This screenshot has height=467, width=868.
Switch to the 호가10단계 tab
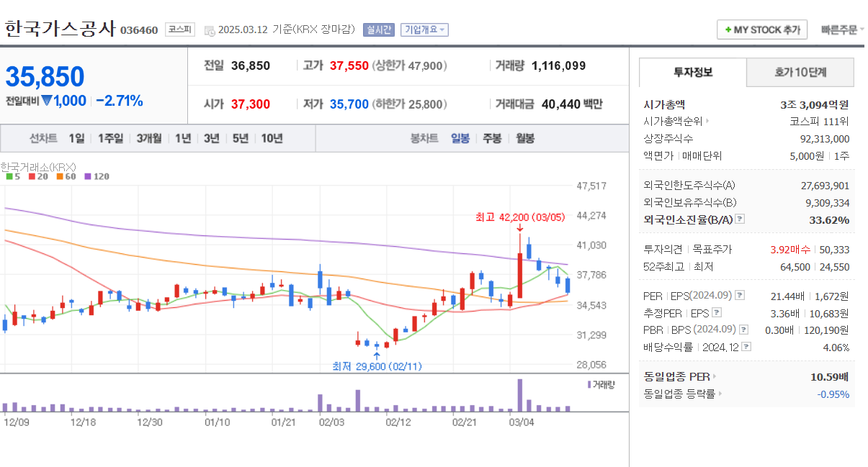click(x=800, y=72)
